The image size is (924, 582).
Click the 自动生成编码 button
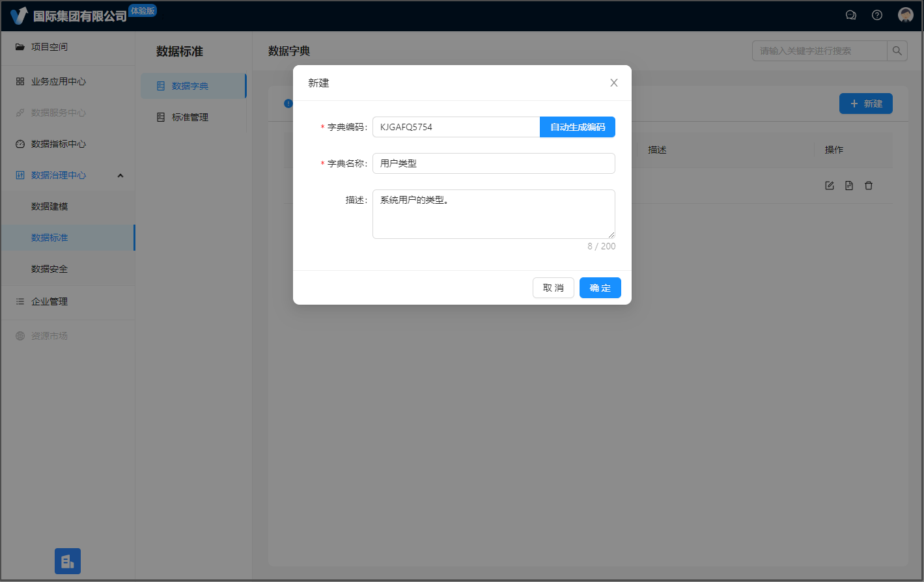577,127
